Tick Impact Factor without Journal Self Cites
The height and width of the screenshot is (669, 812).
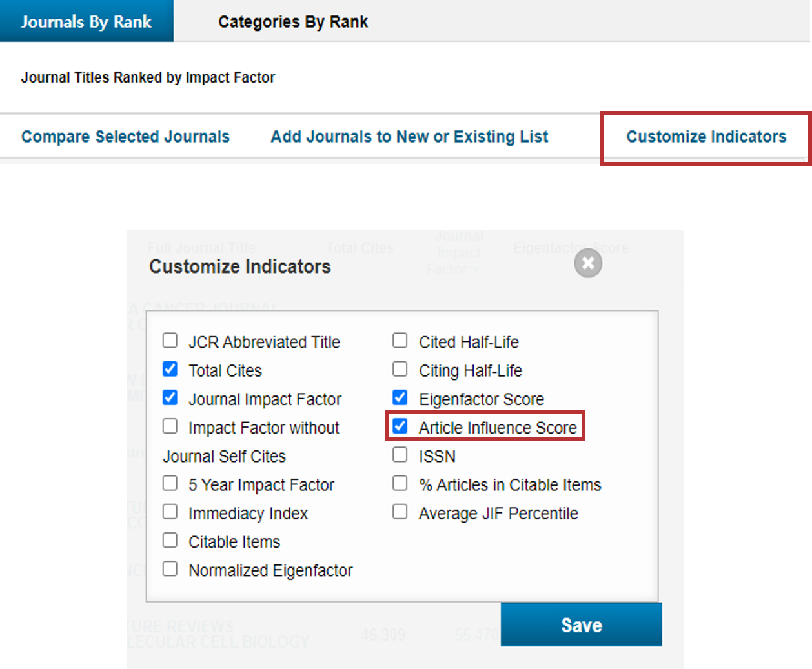170,426
